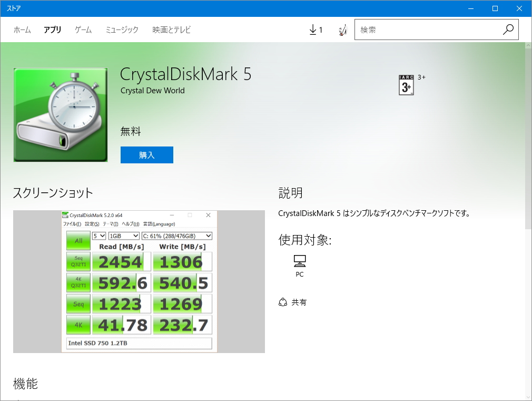Open the 1GiB test size dropdown
This screenshot has width=532, height=401.
click(122, 236)
